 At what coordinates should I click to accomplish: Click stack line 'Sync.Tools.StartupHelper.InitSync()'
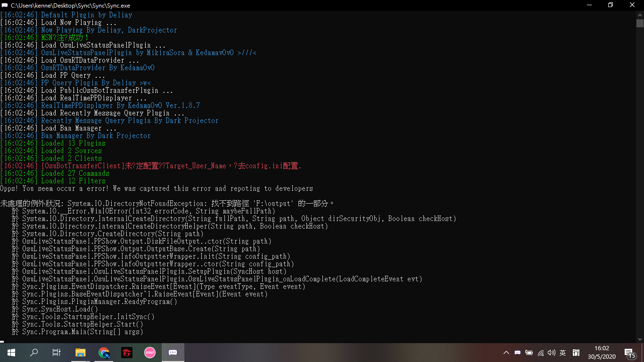pyautogui.click(x=83, y=317)
